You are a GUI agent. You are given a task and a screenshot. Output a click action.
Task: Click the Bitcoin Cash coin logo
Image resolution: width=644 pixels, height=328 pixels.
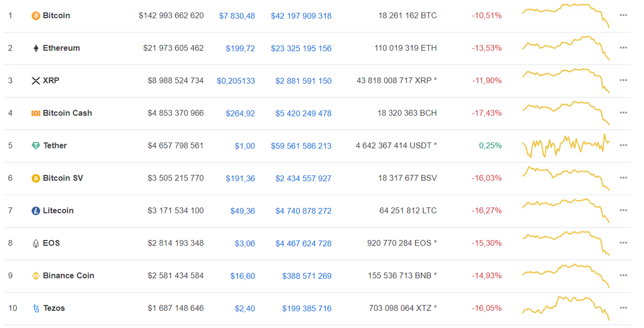[36, 113]
